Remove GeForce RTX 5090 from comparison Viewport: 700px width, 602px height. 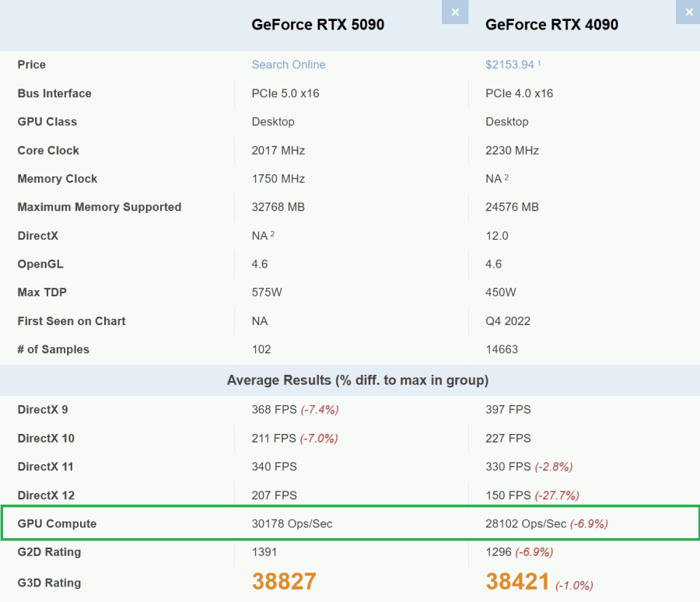point(455,12)
